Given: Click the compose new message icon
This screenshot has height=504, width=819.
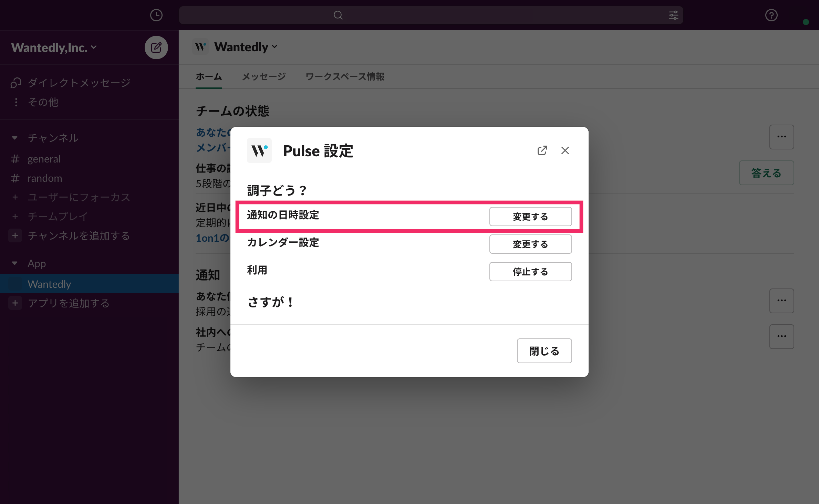Looking at the screenshot, I should (x=156, y=48).
